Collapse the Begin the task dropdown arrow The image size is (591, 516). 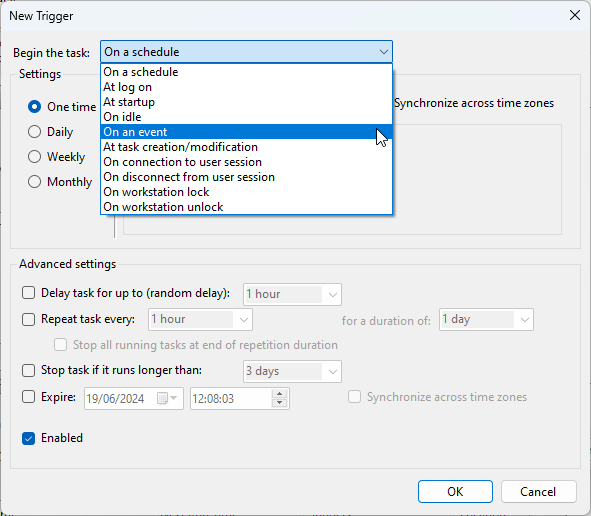[384, 52]
